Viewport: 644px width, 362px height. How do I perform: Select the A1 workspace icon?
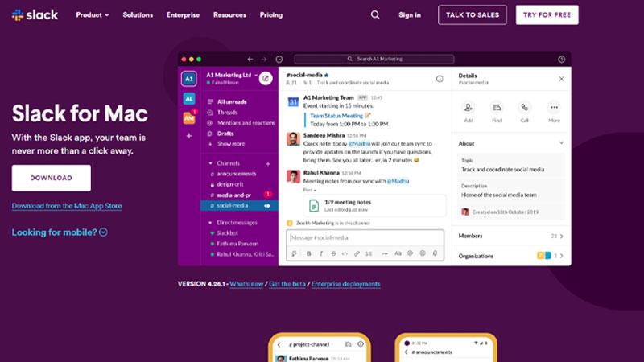pyautogui.click(x=189, y=79)
